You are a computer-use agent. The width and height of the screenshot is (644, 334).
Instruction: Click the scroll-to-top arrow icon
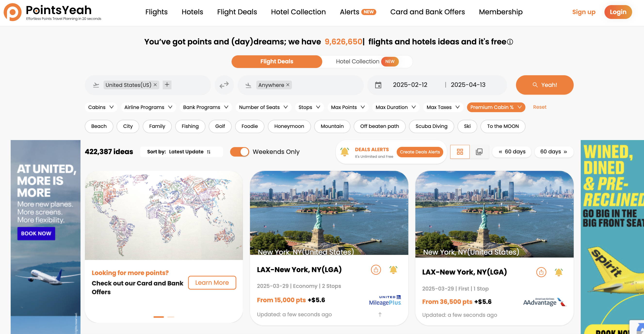380,315
